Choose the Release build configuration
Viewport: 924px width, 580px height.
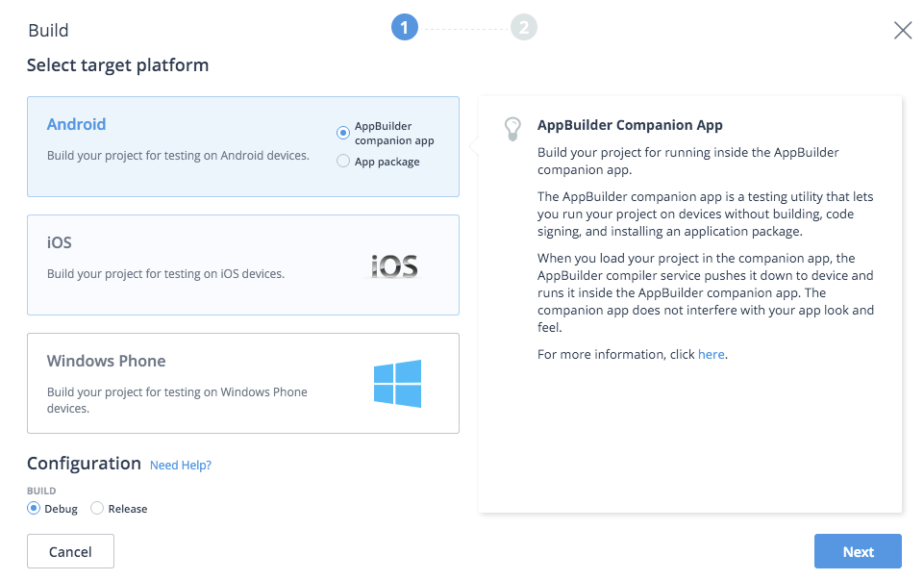pyautogui.click(x=97, y=508)
